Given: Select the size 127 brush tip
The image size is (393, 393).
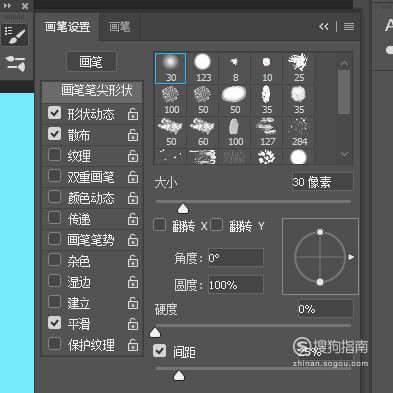Looking at the screenshot, I should click(267, 132).
